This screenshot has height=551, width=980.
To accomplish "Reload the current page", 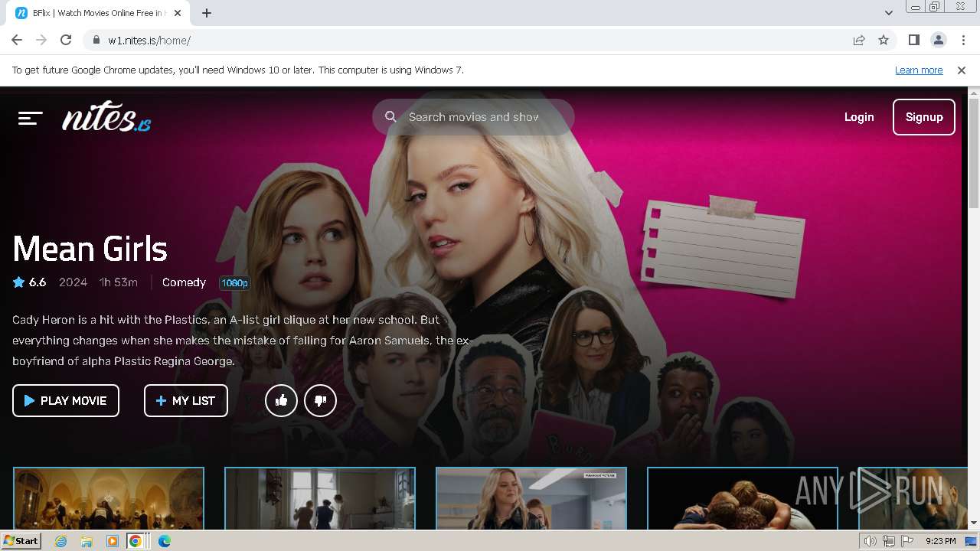I will [66, 40].
